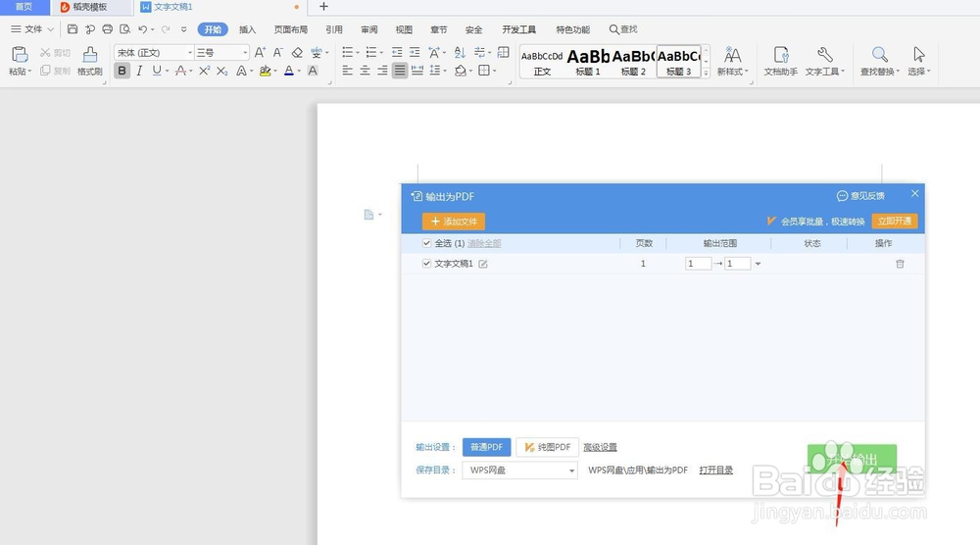Click the Decrease Font Size icon
The width and height of the screenshot is (980, 545).
point(278,53)
